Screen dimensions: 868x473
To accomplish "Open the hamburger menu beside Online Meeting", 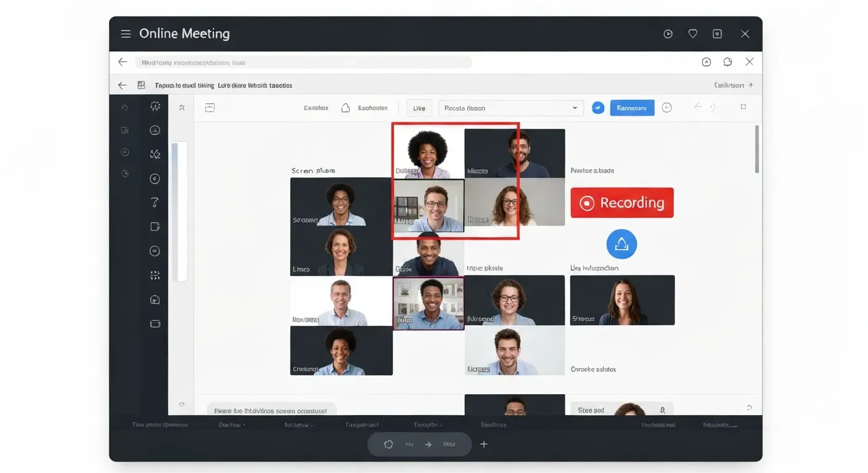I will pos(126,34).
